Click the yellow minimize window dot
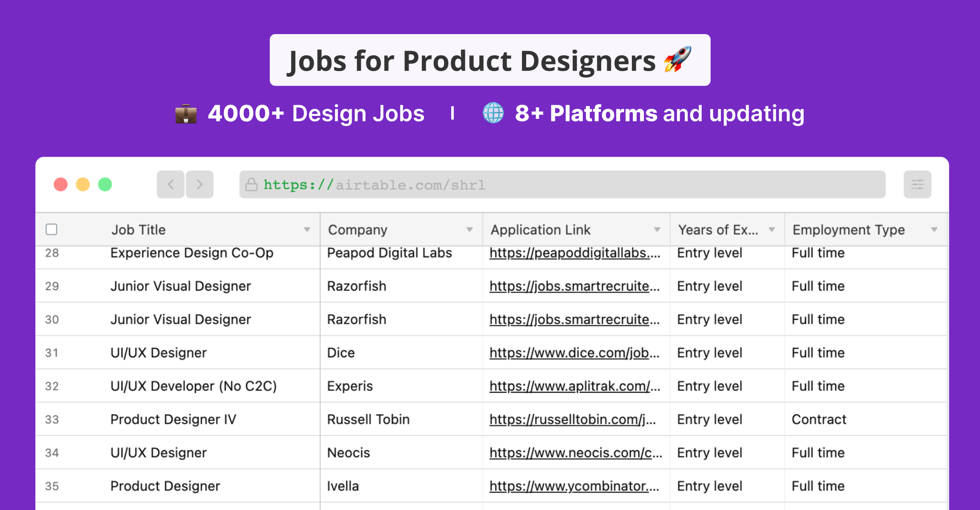 (x=83, y=184)
